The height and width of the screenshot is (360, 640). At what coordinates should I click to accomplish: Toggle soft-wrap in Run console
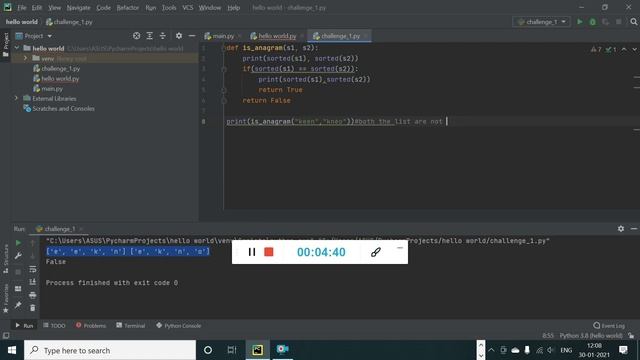(33, 269)
